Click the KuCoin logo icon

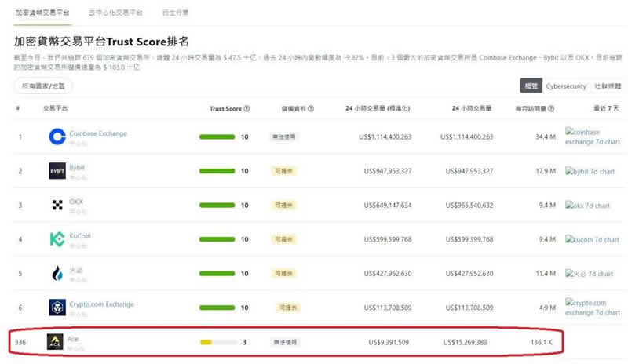point(57,238)
